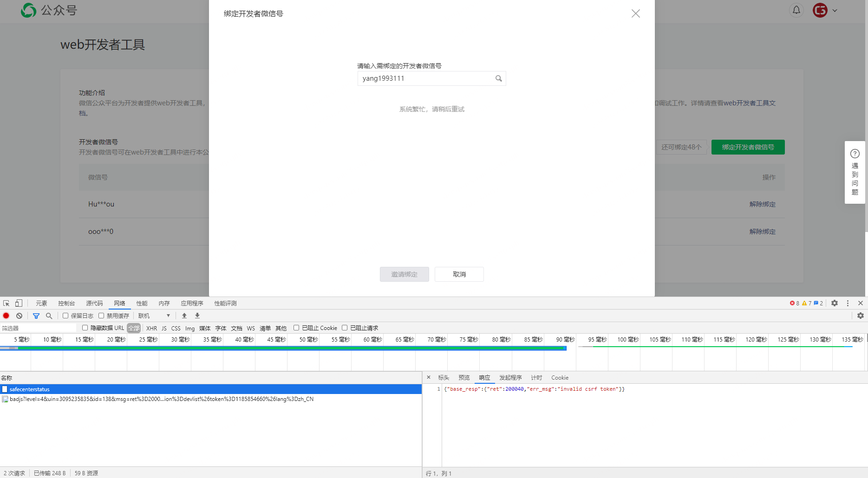Open the Cookie tab of request
This screenshot has width=868, height=478.
tap(560, 377)
